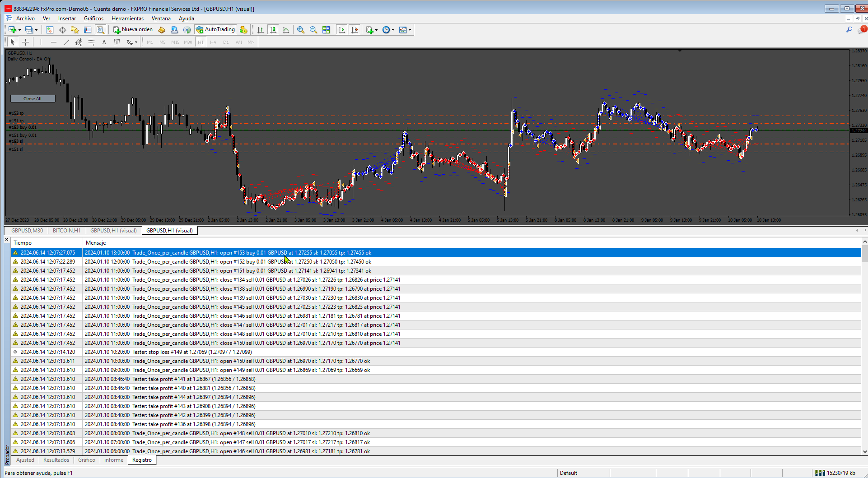Toggle the H1 timeframe button

point(201,42)
